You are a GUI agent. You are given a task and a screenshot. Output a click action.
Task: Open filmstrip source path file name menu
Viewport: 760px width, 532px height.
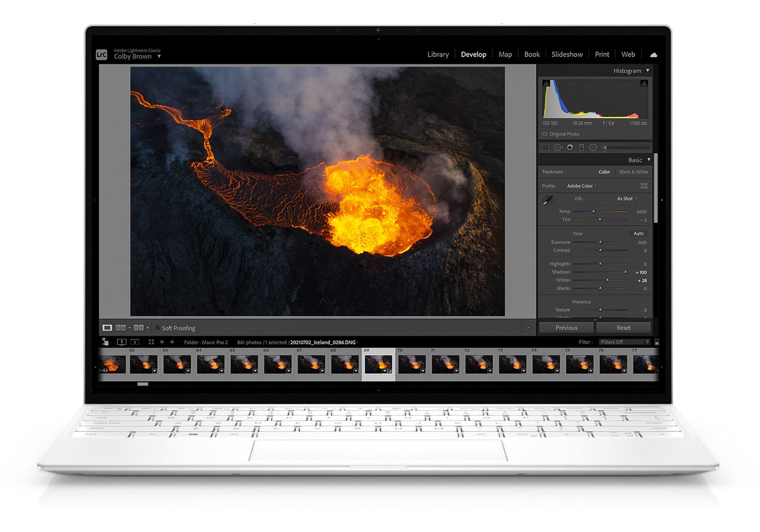point(324,343)
